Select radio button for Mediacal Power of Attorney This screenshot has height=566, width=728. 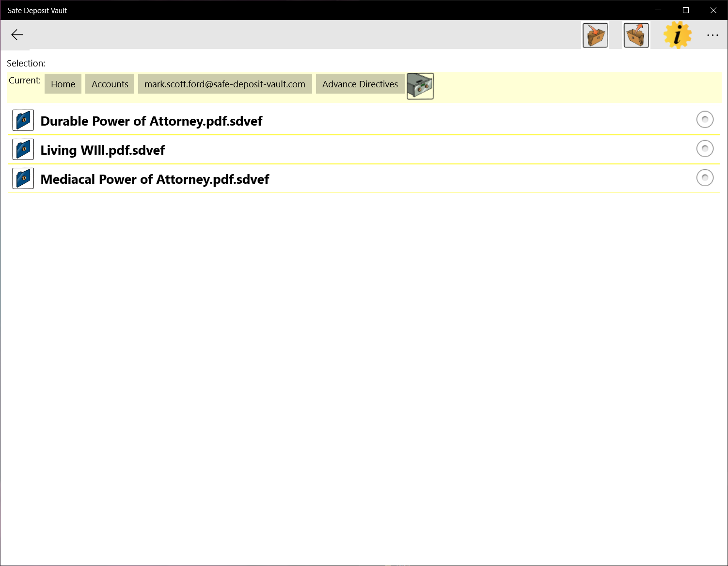(705, 178)
